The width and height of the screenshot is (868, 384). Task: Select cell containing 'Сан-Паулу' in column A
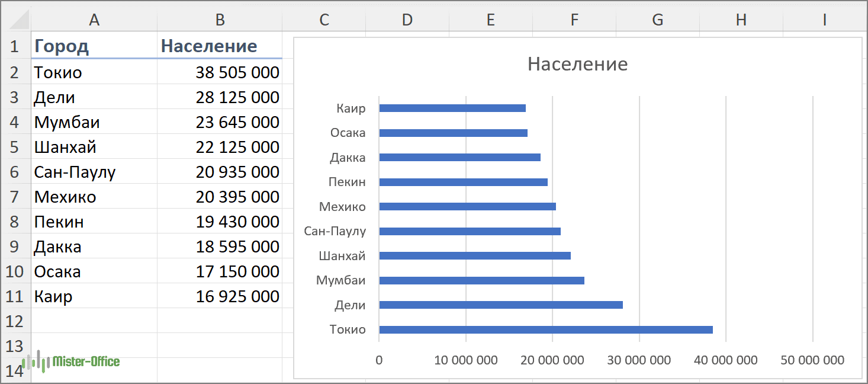coord(94,171)
